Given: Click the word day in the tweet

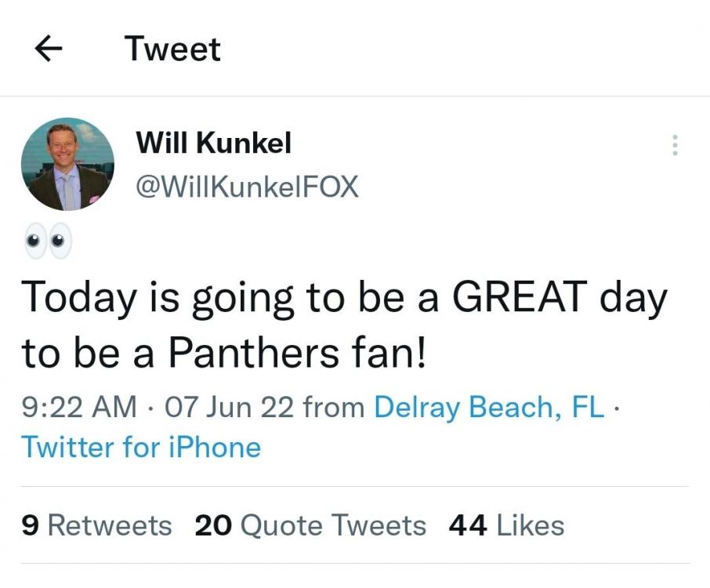Looking at the screenshot, I should pos(632,299).
